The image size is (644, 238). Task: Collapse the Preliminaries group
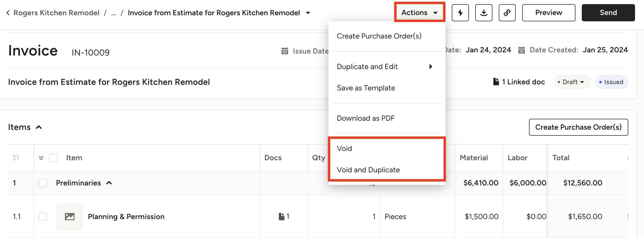pyautogui.click(x=109, y=183)
